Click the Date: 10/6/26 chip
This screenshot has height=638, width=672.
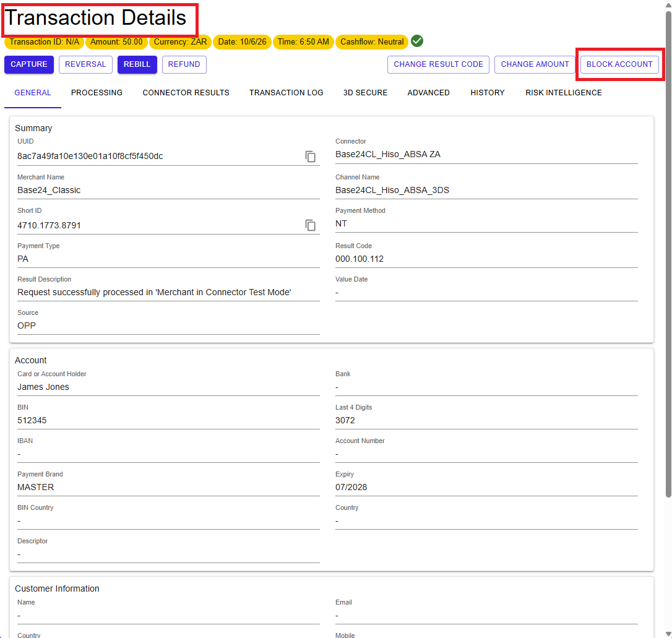[242, 41]
